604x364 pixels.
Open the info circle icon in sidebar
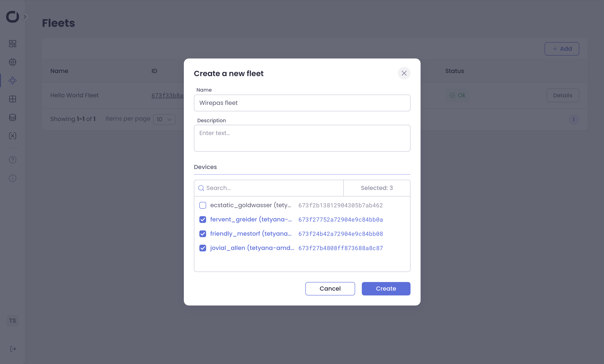coord(13,178)
